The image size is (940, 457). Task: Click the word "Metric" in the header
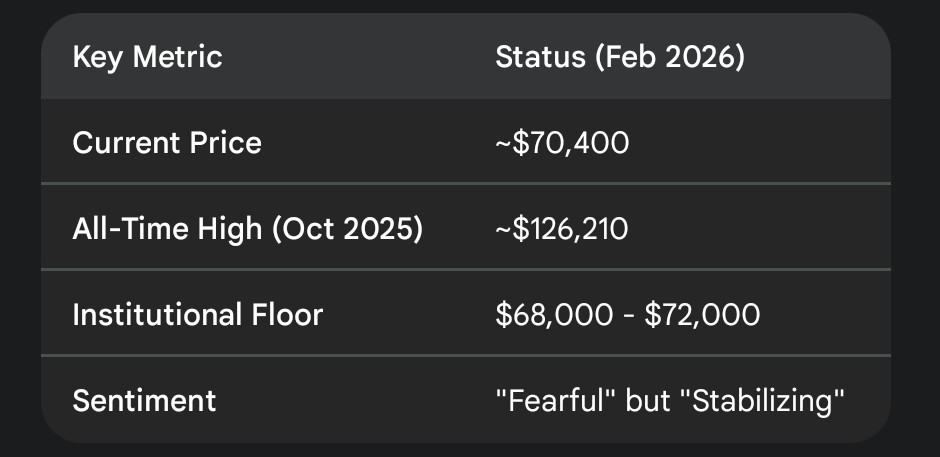click(x=180, y=57)
